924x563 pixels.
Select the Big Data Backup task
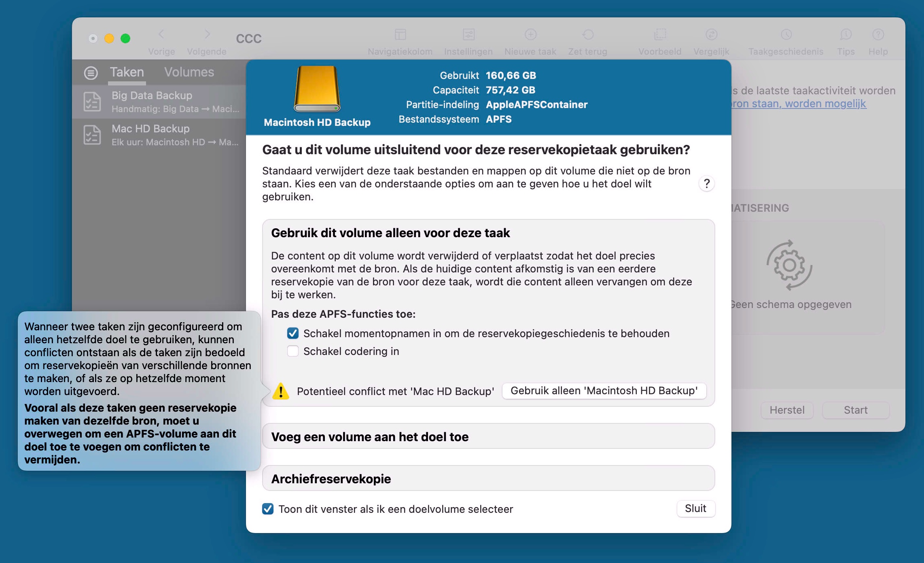[159, 102]
